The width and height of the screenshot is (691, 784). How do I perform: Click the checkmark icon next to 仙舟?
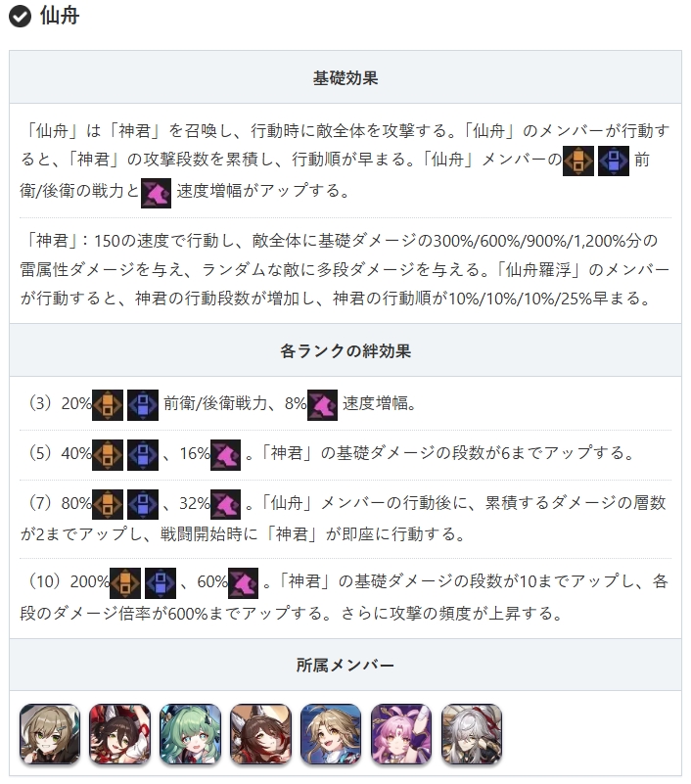pos(20,17)
